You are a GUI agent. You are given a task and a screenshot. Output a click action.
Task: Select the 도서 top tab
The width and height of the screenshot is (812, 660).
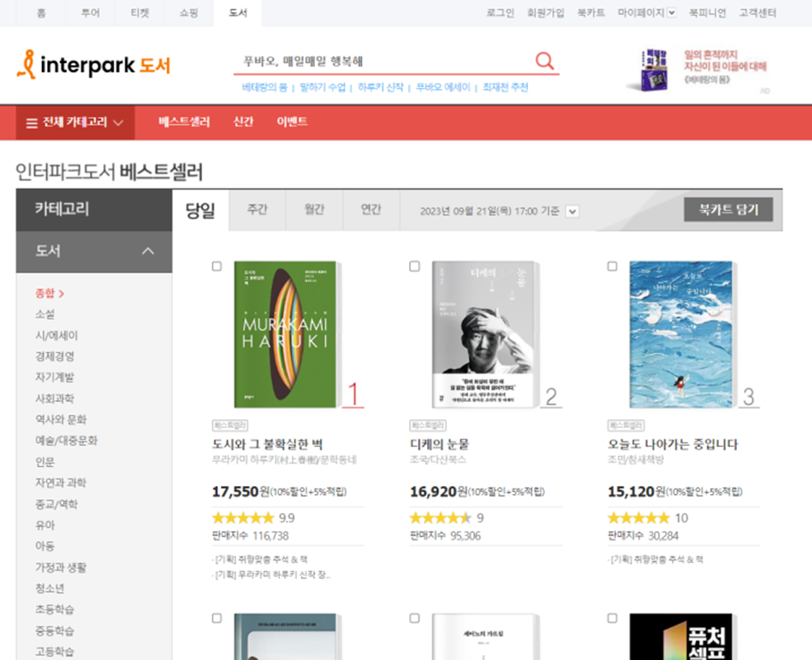238,13
